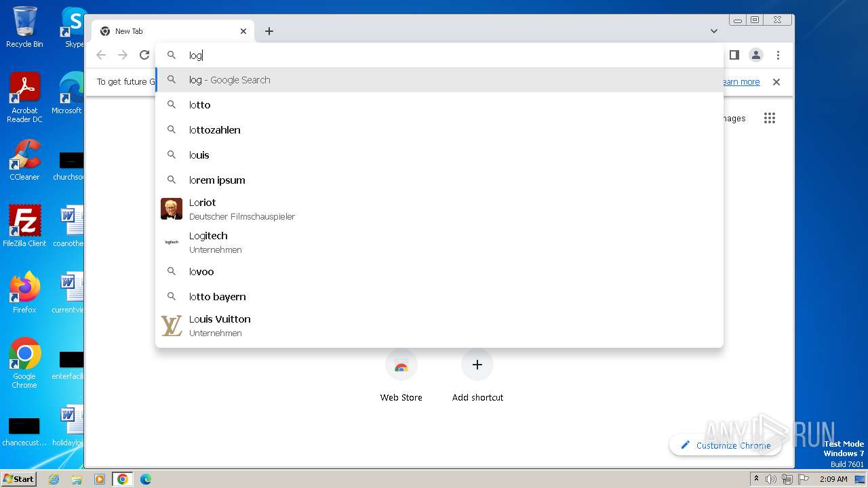Open Windows Media Player taskbar icon
Image resolution: width=868 pixels, height=488 pixels.
click(x=99, y=479)
